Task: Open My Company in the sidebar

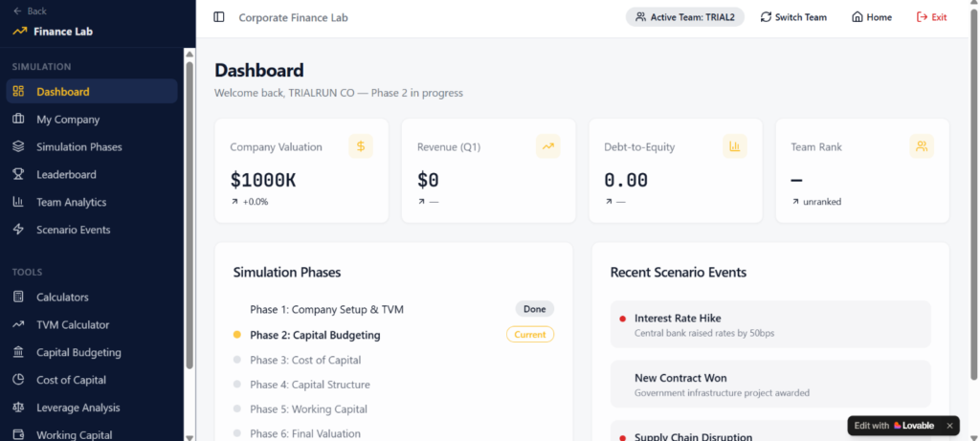Action: (x=68, y=120)
